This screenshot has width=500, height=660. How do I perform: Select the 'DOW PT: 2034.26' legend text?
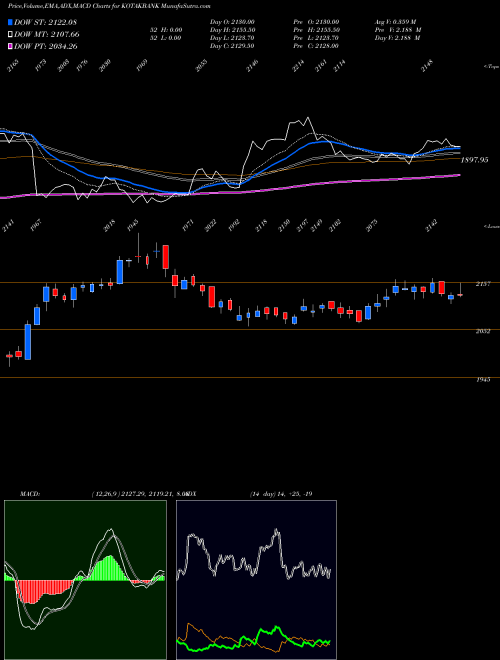46,46
